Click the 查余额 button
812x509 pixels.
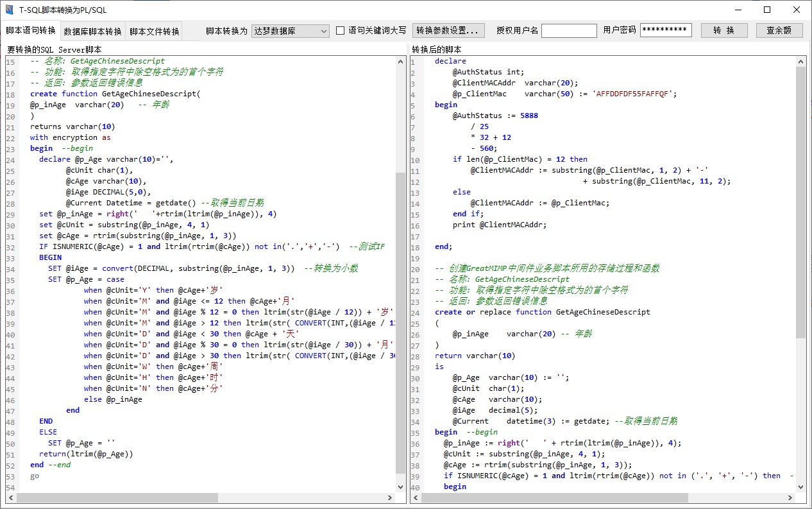(779, 30)
